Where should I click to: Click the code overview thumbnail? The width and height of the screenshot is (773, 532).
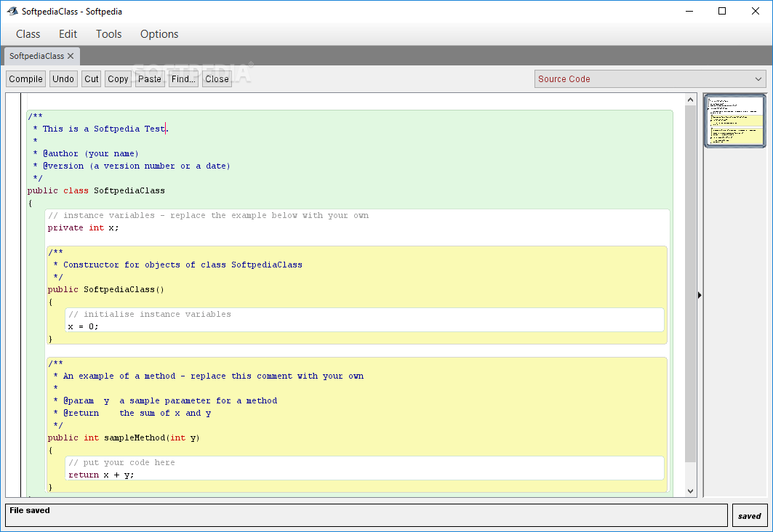pyautogui.click(x=735, y=121)
